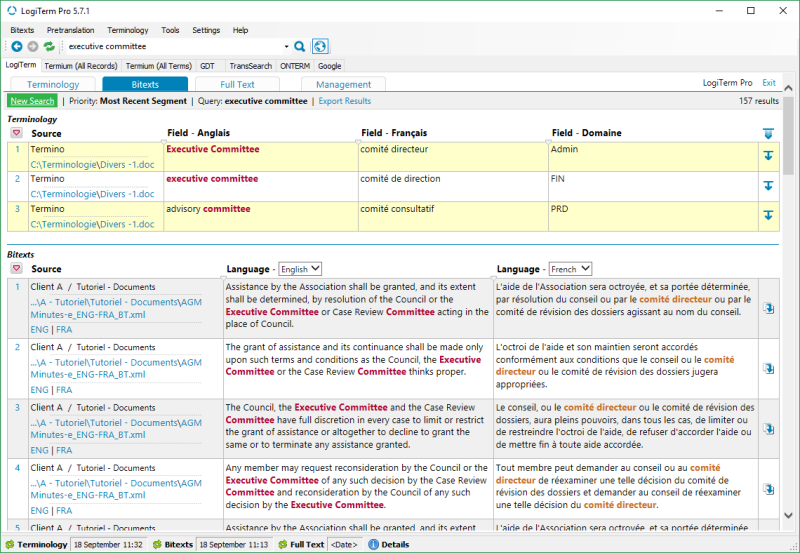
Task: Click the Full Text status bar icon
Action: tap(283, 544)
